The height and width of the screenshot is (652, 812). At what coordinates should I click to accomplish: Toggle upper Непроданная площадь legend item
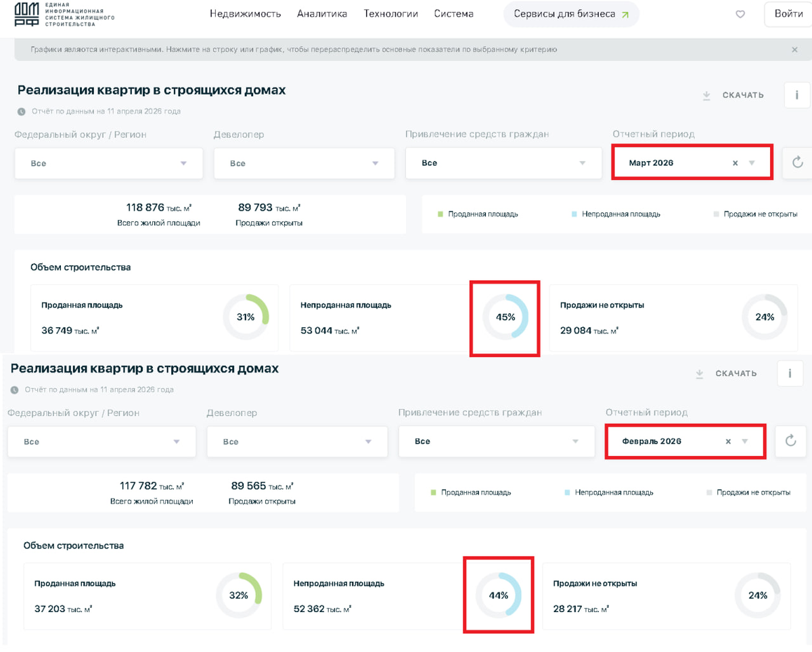pyautogui.click(x=616, y=214)
